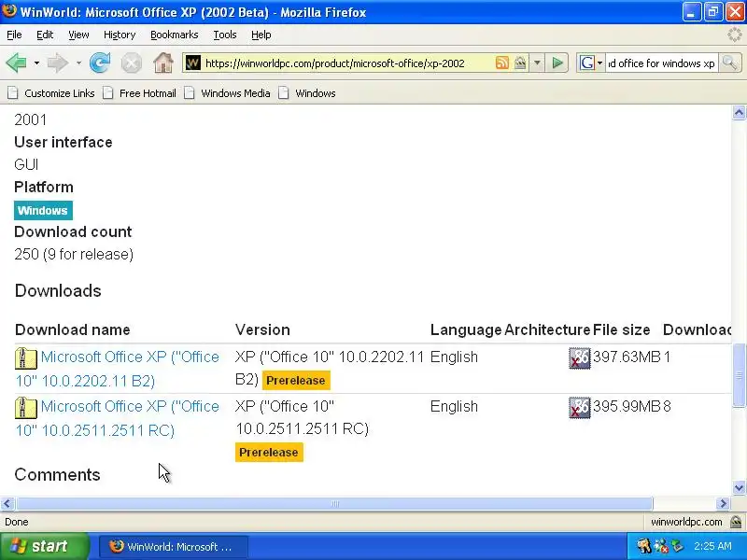Open the Windows bookmark in bookmarks toolbar
The width and height of the screenshot is (747, 560).
[307, 93]
